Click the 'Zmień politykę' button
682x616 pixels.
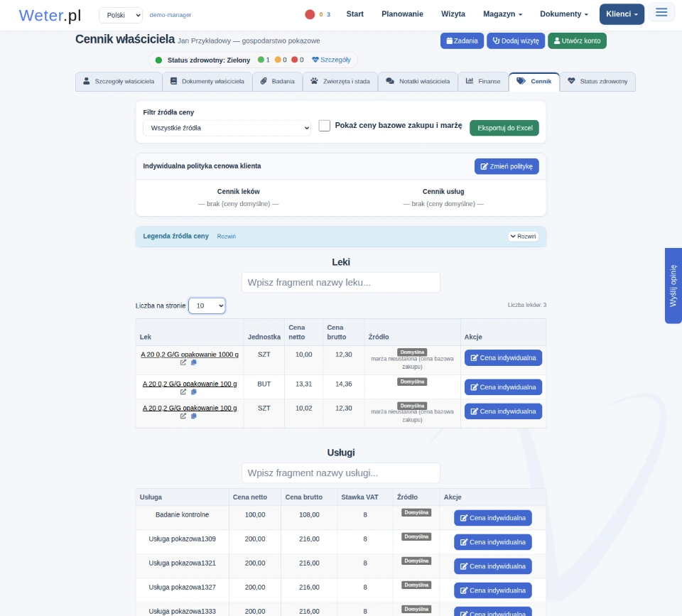(x=507, y=166)
